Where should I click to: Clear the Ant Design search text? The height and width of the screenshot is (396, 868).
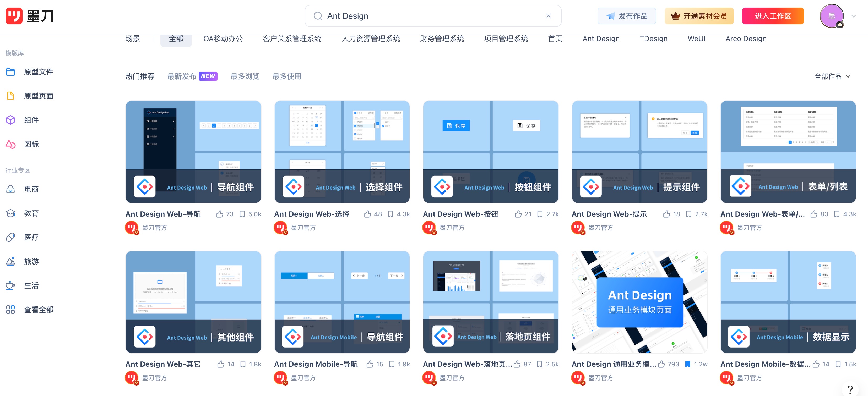(548, 16)
